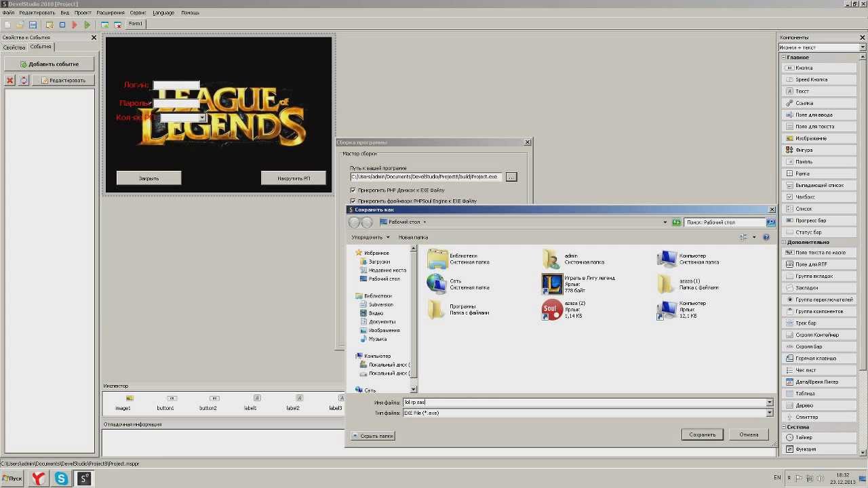Open the Проект menu

tap(83, 13)
